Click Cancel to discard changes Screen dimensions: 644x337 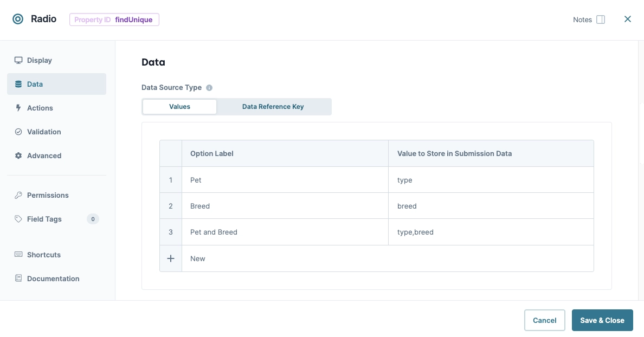[544, 320]
